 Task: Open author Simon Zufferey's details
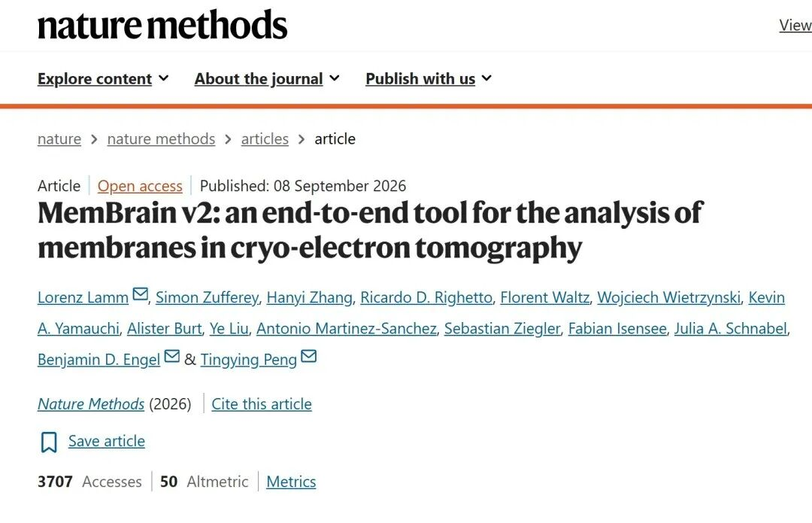click(x=207, y=297)
